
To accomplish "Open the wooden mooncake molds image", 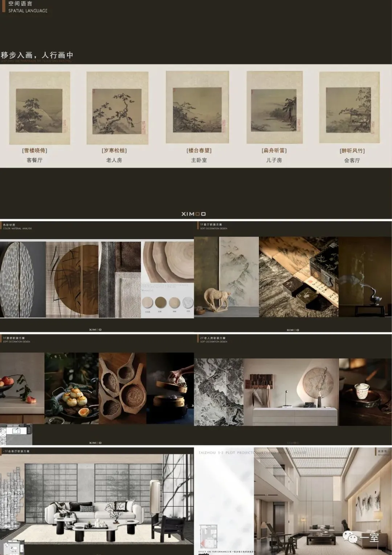I will (x=123, y=388).
